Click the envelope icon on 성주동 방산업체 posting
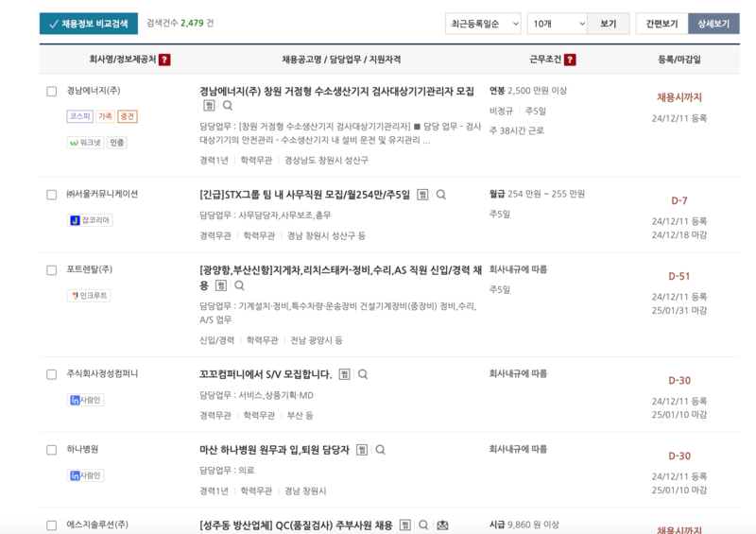 442,525
